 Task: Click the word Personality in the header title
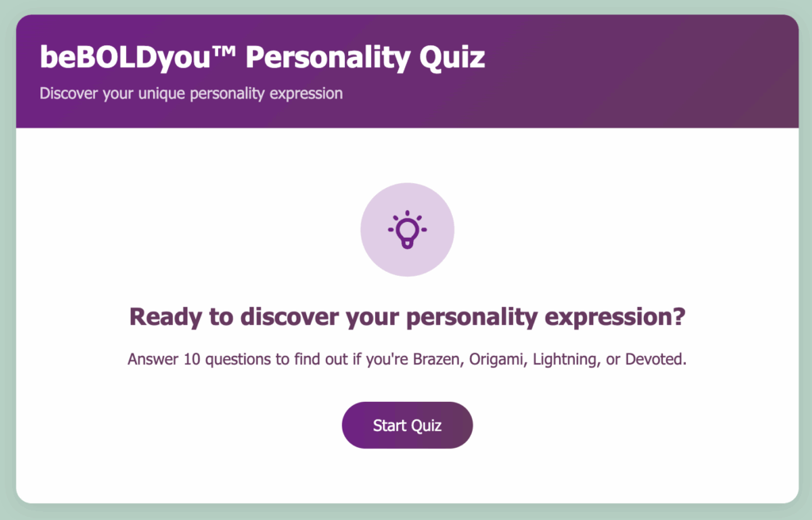click(327, 57)
